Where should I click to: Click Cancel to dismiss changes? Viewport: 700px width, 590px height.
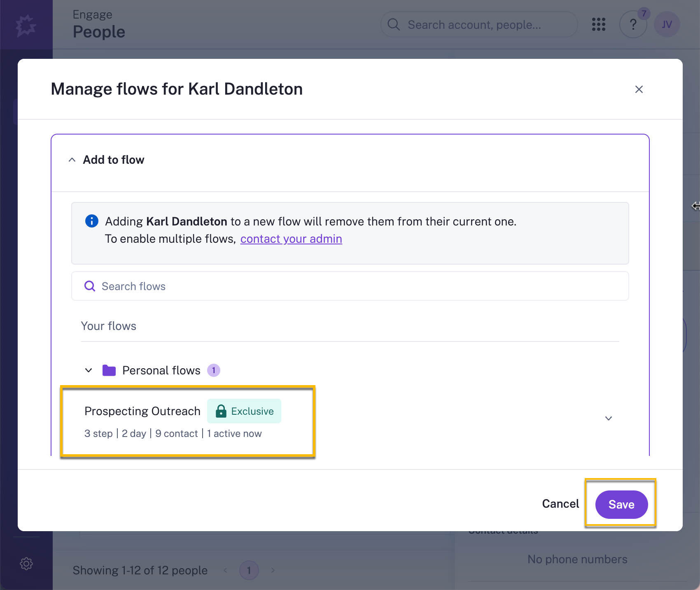[x=560, y=504]
